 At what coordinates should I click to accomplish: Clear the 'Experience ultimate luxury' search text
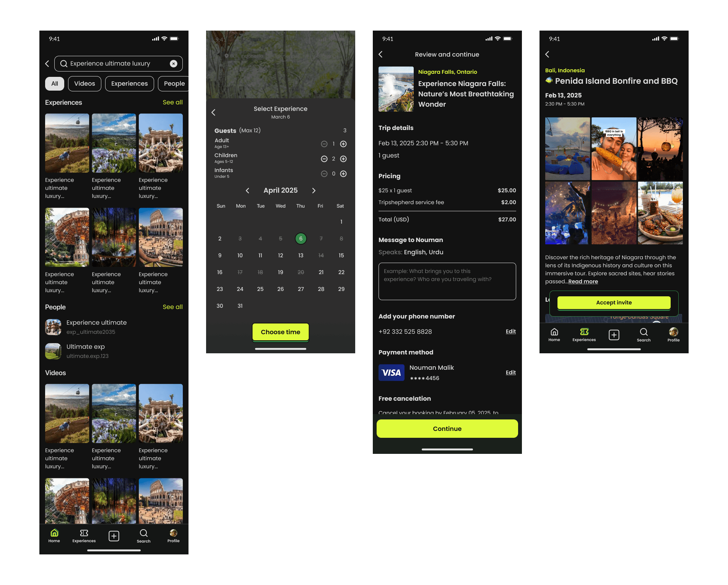tap(174, 63)
